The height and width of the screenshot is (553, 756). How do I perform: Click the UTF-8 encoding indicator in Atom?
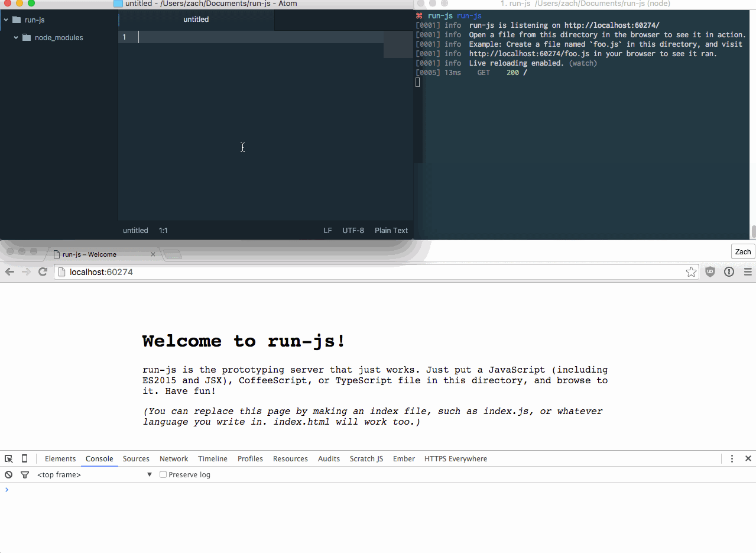(353, 231)
